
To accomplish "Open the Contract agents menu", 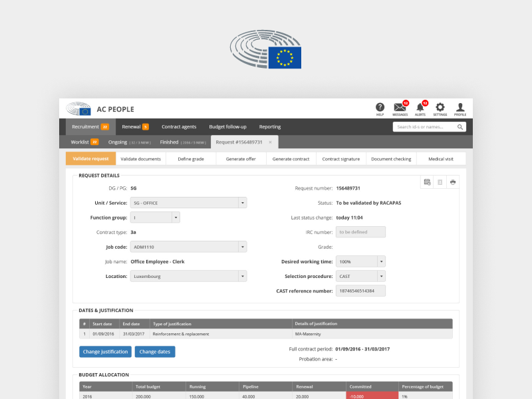I will coord(179,126).
